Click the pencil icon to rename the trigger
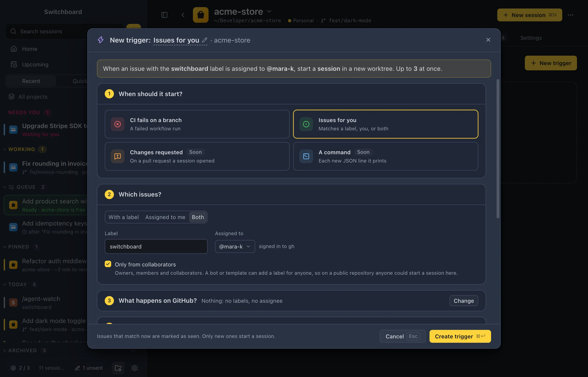The image size is (588, 377). click(204, 40)
